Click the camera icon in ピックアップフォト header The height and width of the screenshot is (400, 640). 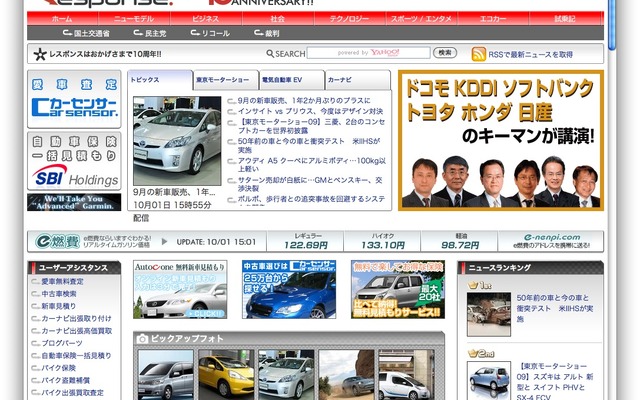tap(142, 339)
